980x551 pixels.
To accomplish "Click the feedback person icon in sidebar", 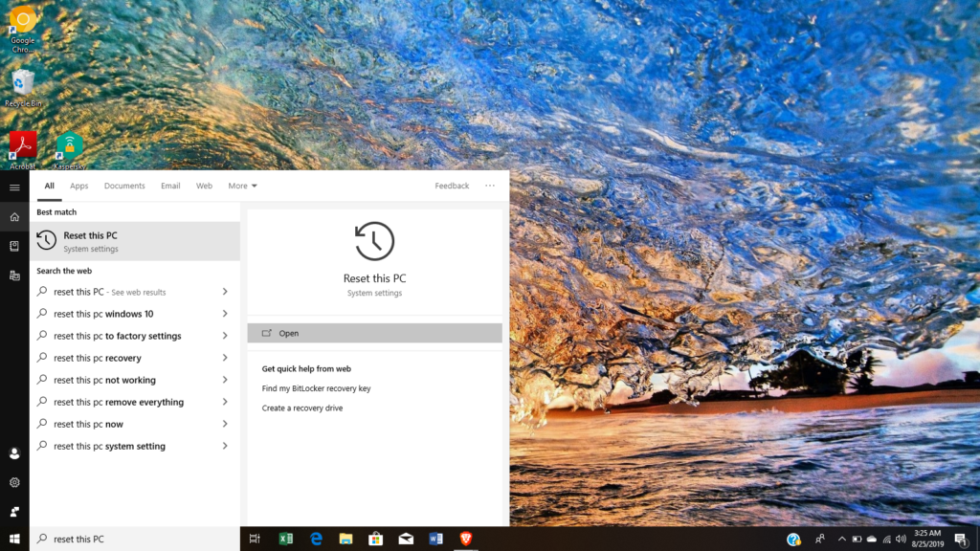I will (14, 512).
